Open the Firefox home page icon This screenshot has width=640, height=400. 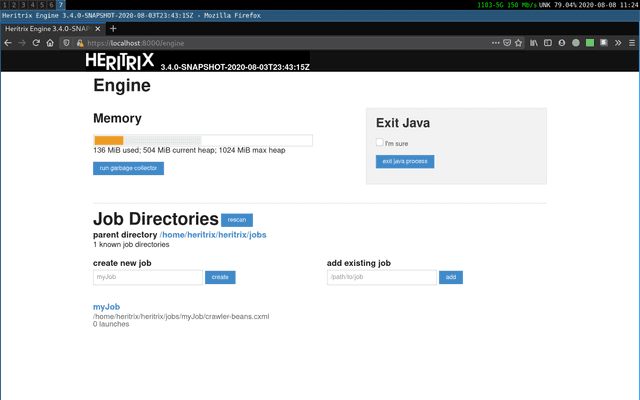[50, 43]
